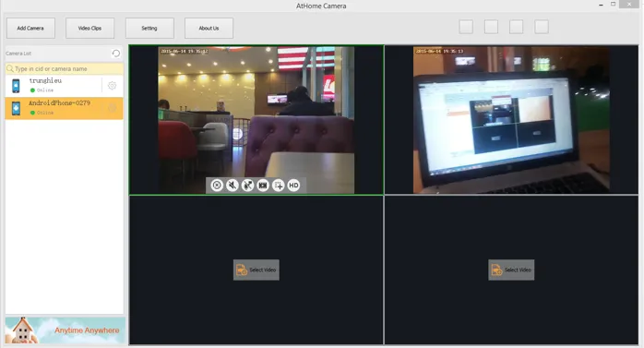Focus the cid or camera name search field
The height and width of the screenshot is (348, 644).
64,68
